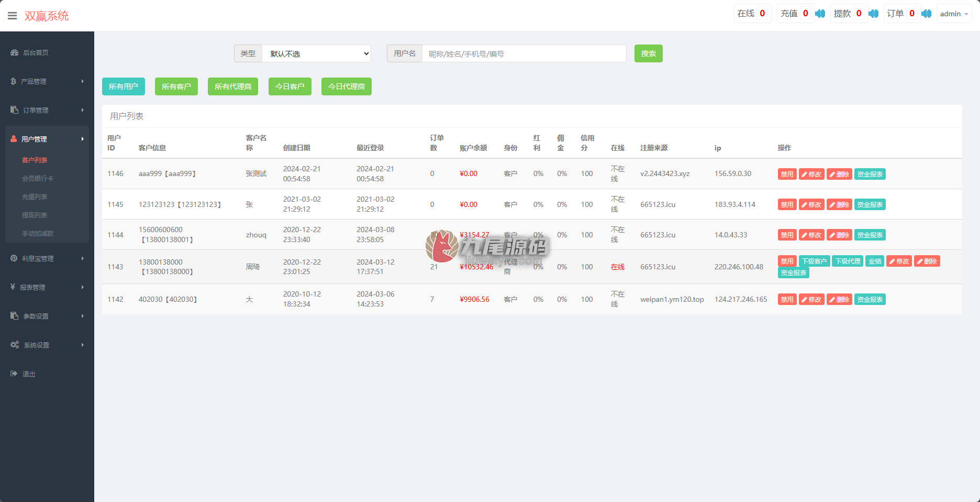Click 禁用 disable button for user 1145
980x502 pixels.
click(x=787, y=204)
